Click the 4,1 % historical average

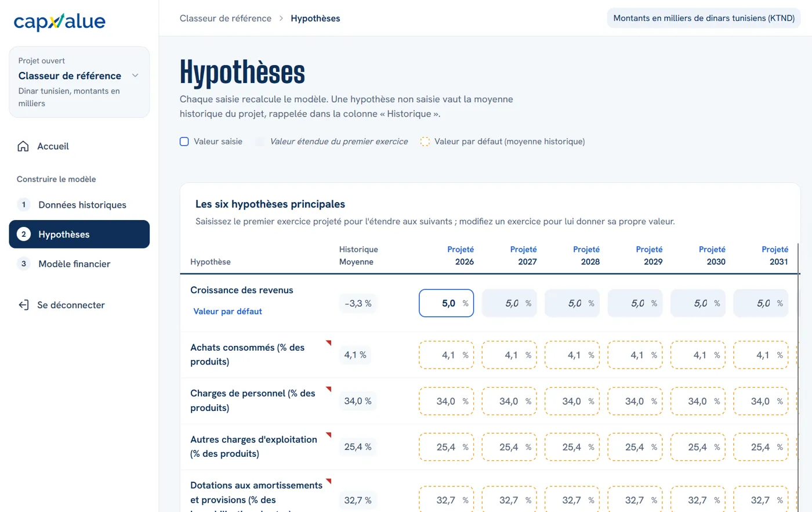click(355, 355)
